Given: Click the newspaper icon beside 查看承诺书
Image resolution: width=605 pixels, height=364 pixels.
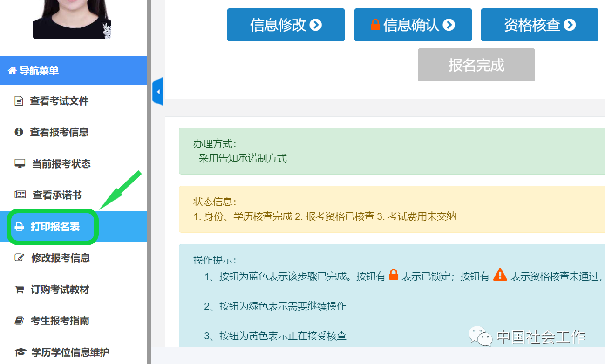Looking at the screenshot, I should [20, 195].
